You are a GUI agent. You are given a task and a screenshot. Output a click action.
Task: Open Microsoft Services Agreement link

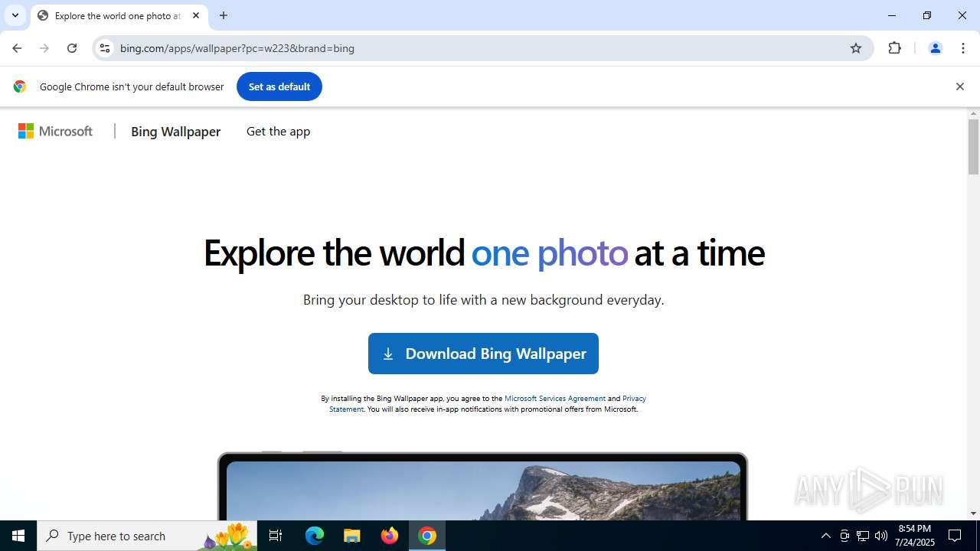point(555,398)
